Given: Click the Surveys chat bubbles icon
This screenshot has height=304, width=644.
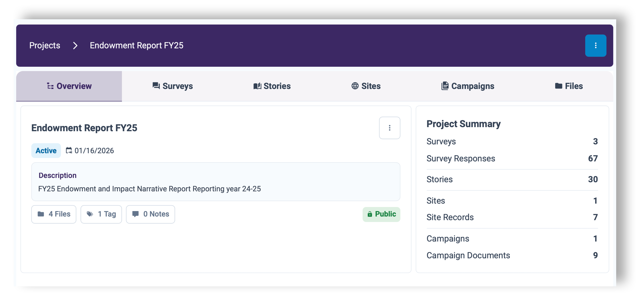Looking at the screenshot, I should (x=156, y=86).
